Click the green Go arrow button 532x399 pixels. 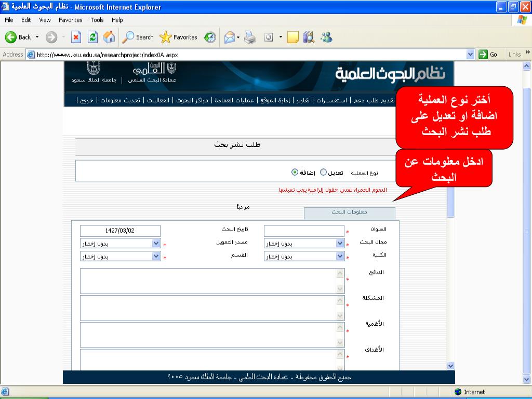483,54
